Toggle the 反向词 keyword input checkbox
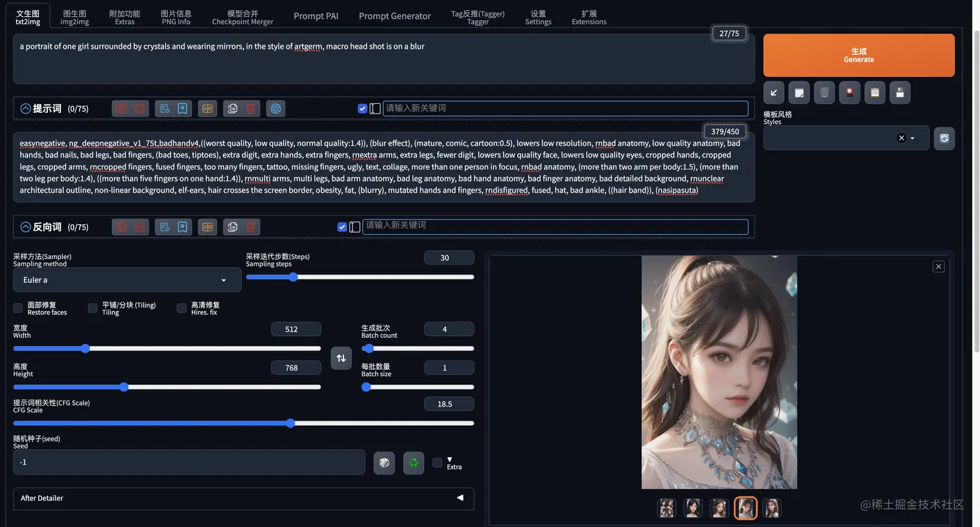 point(342,227)
